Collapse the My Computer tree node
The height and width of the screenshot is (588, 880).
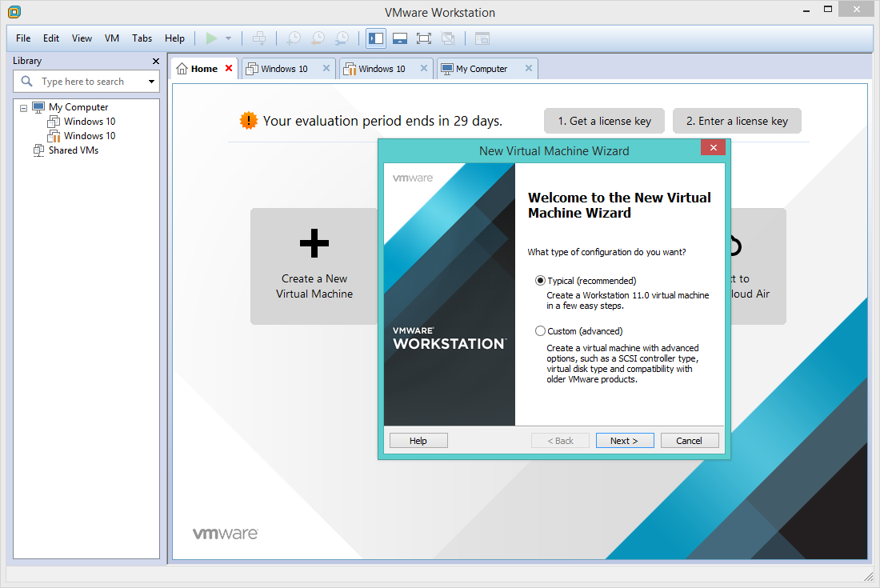point(23,108)
